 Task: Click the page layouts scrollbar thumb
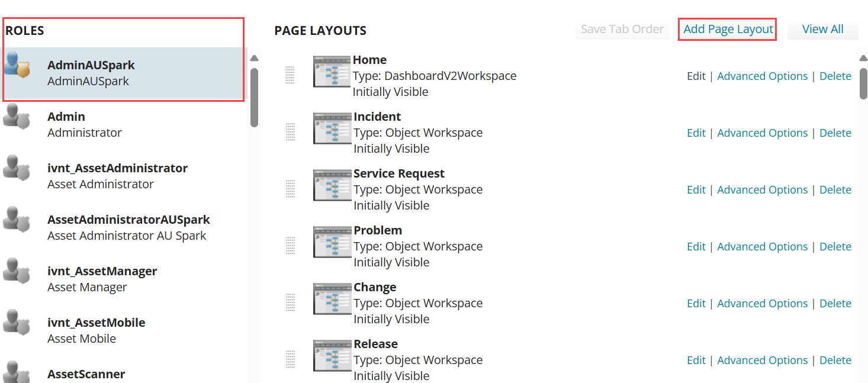coord(863,83)
